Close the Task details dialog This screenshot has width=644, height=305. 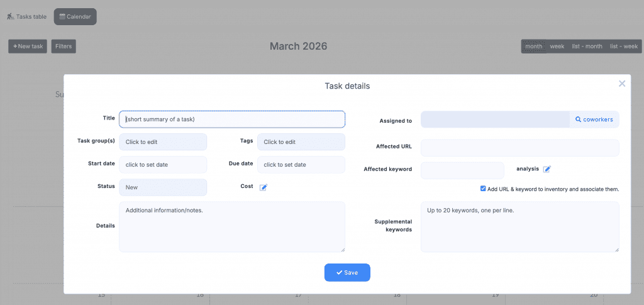(x=621, y=84)
